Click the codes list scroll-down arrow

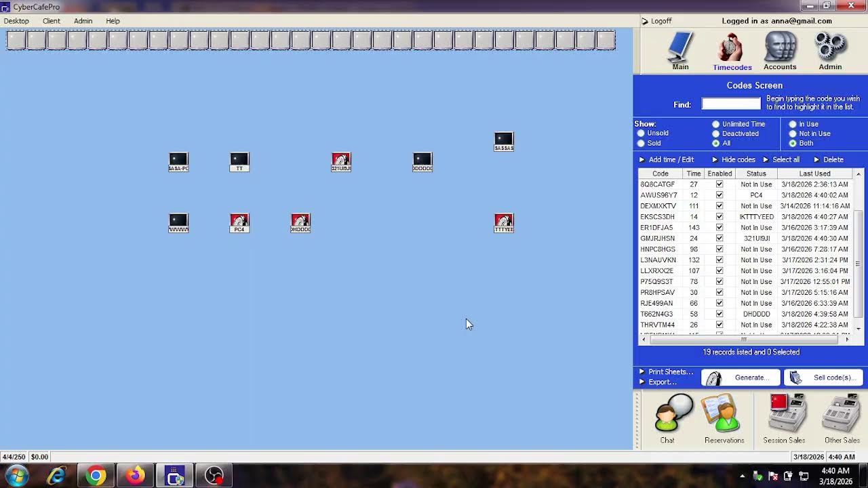coord(858,329)
